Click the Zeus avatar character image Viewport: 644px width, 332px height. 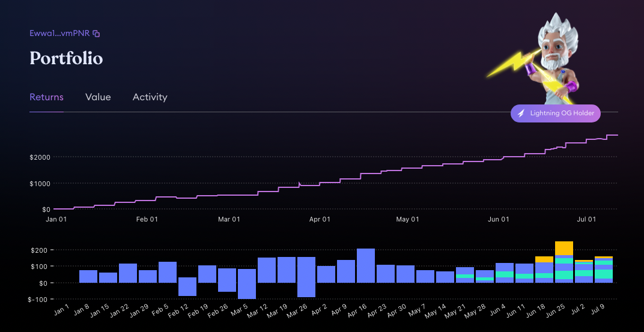click(543, 59)
